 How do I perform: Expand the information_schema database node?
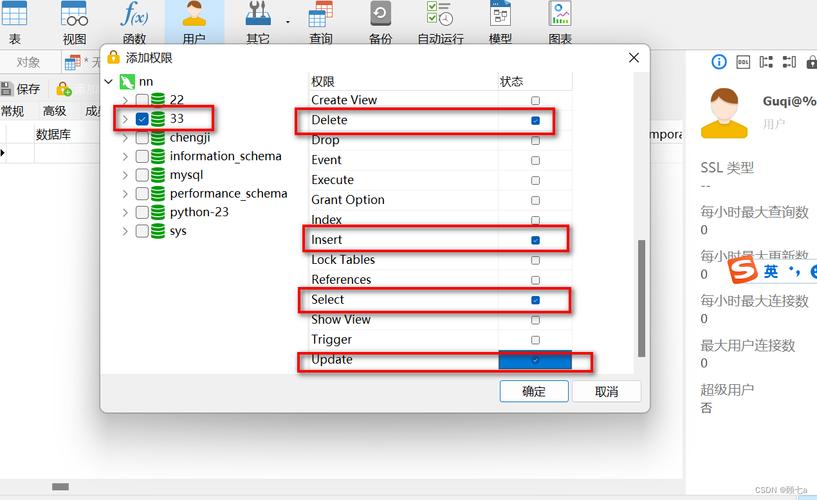click(x=125, y=156)
